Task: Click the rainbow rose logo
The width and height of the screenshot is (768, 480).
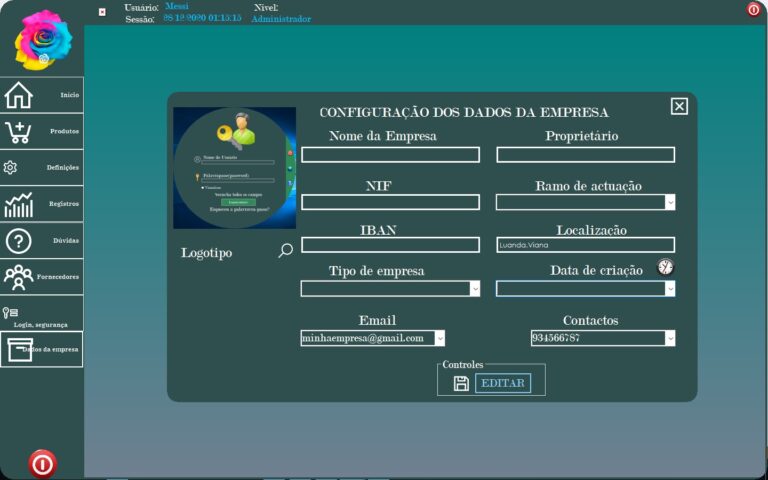Action: [43, 40]
